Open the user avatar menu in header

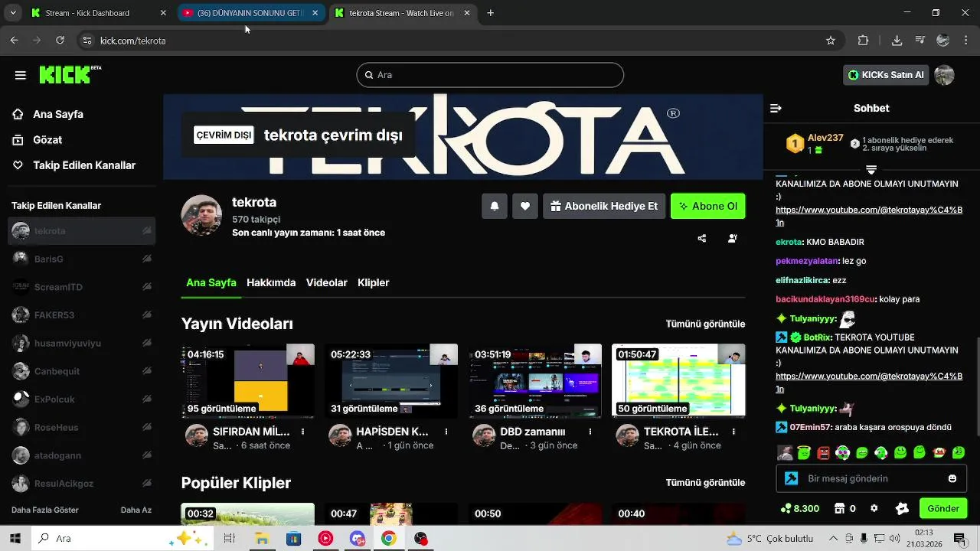[x=944, y=75]
